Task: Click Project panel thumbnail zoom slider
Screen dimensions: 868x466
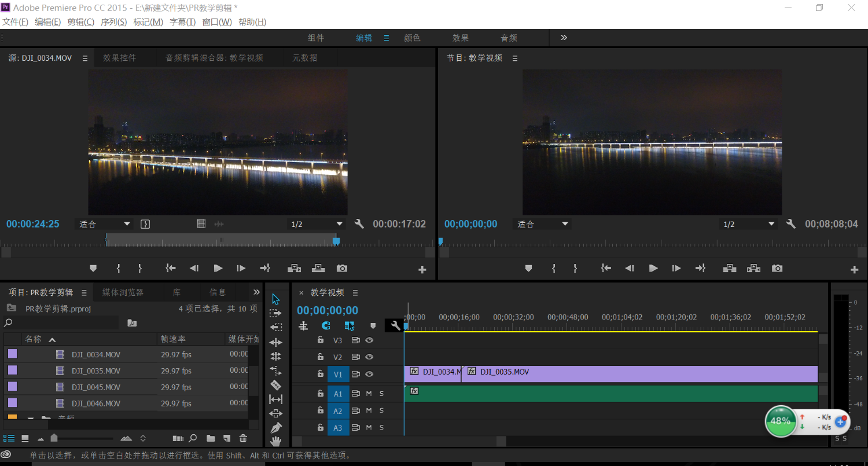Action: coord(54,438)
